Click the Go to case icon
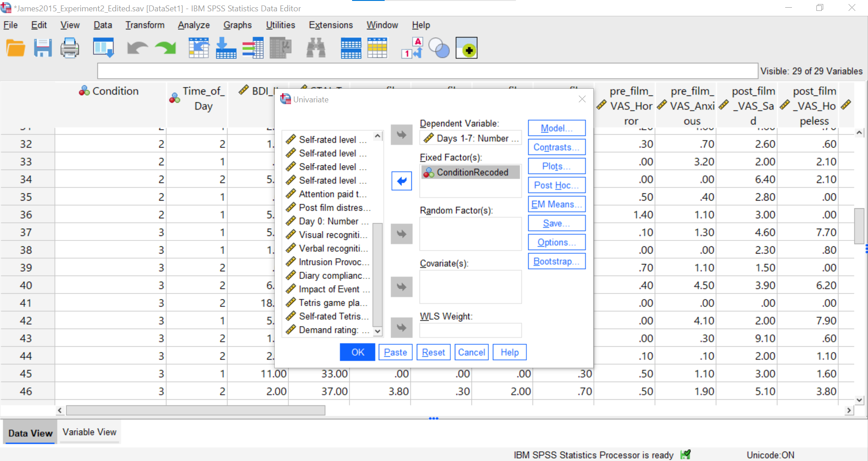Screen dimensions: 868x461 (x=199, y=48)
